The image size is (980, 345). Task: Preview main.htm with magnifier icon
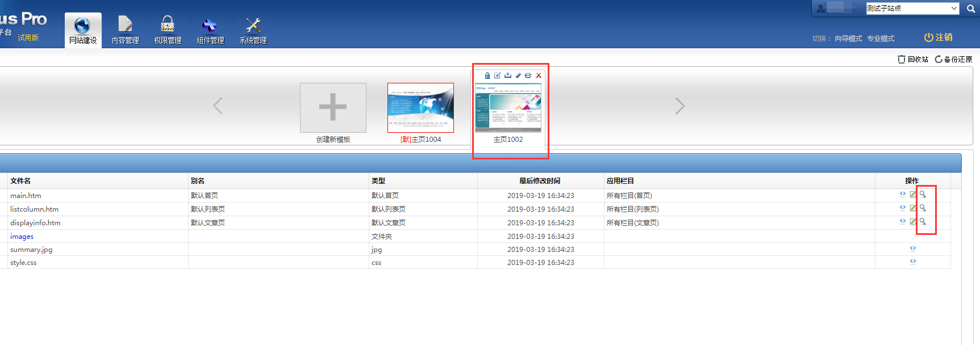[923, 195]
